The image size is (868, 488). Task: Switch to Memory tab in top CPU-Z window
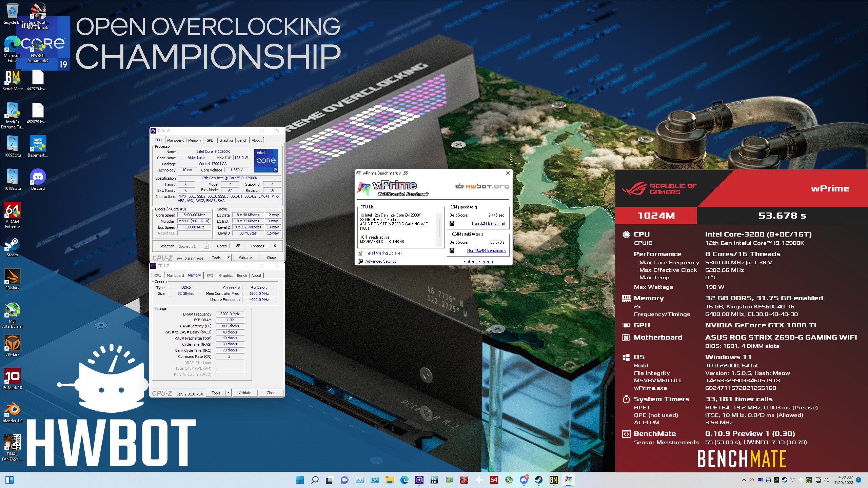click(x=195, y=140)
